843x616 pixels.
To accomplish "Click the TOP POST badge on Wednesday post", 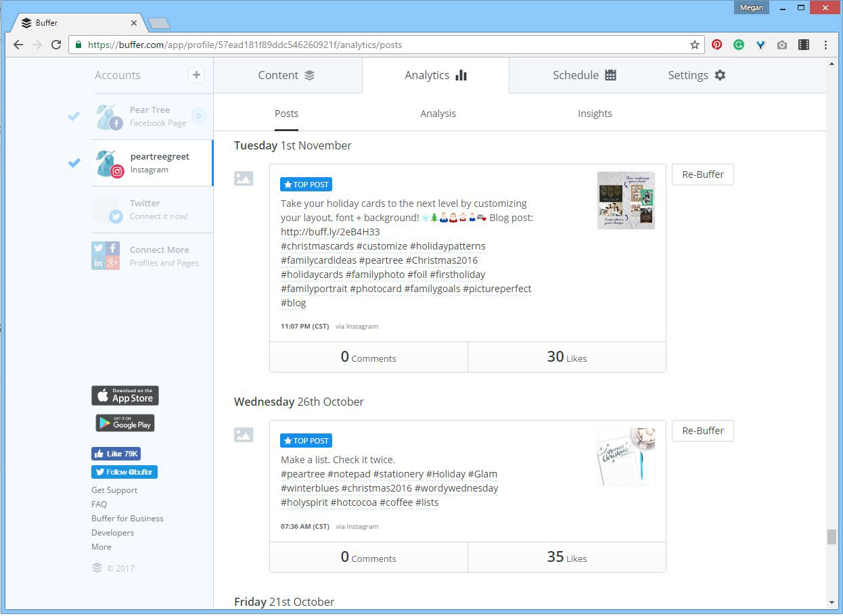I will tap(306, 441).
